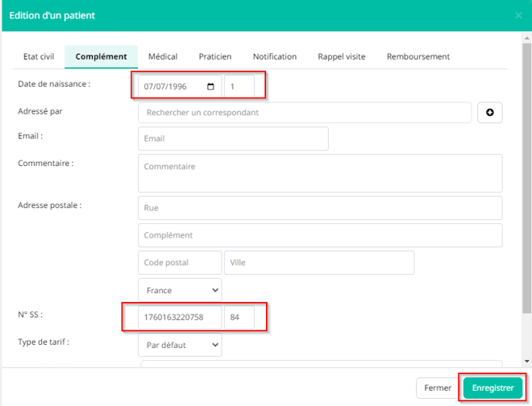Screen dimensions: 532x406
Task: Open the France country dropdown
Action: [179, 291]
